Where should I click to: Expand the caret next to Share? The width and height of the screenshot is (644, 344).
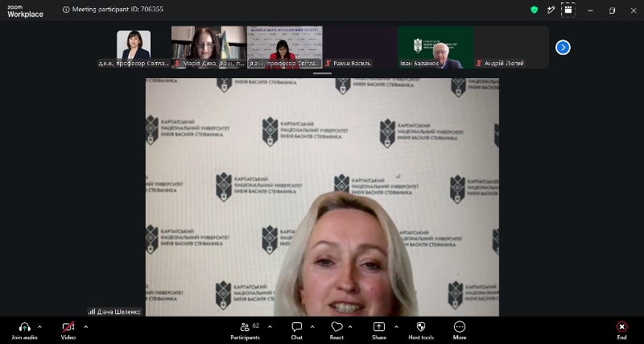click(396, 327)
